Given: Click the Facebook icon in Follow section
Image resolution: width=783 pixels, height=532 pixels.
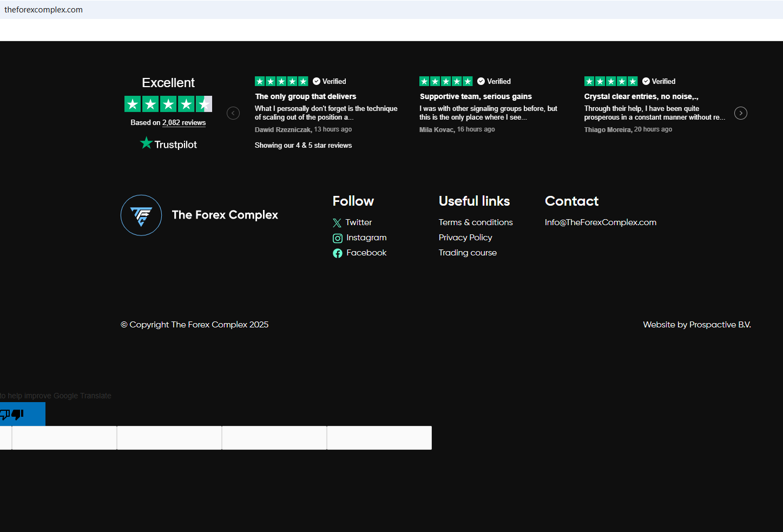Looking at the screenshot, I should 338,253.
